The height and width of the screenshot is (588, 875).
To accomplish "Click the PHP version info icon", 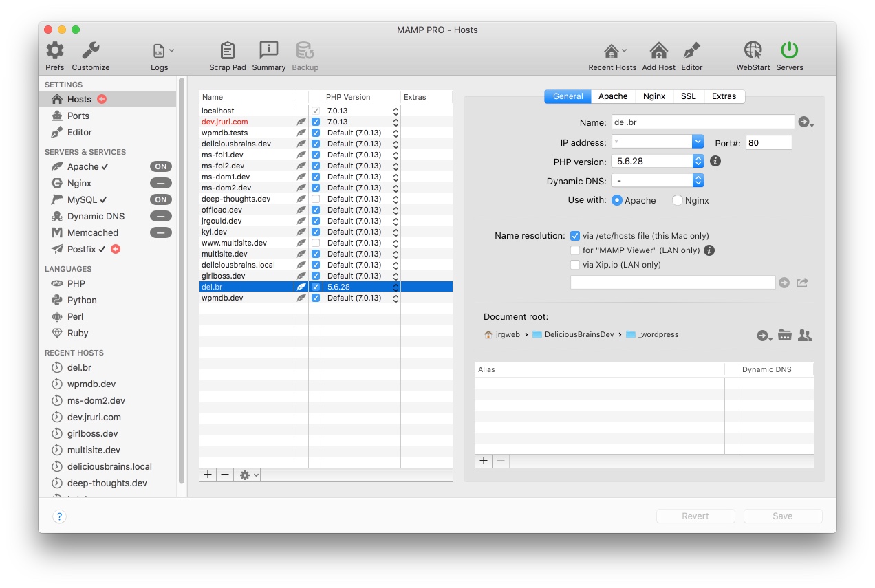I will [715, 161].
